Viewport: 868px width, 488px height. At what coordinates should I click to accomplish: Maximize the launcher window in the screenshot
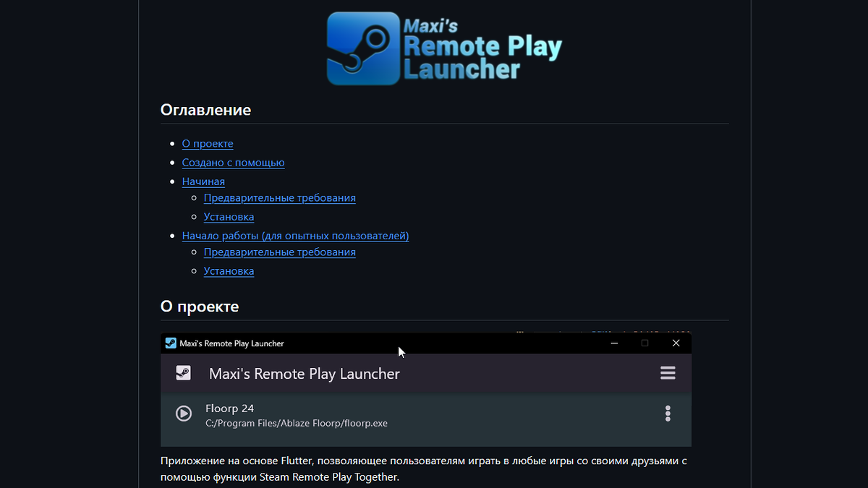(x=644, y=343)
